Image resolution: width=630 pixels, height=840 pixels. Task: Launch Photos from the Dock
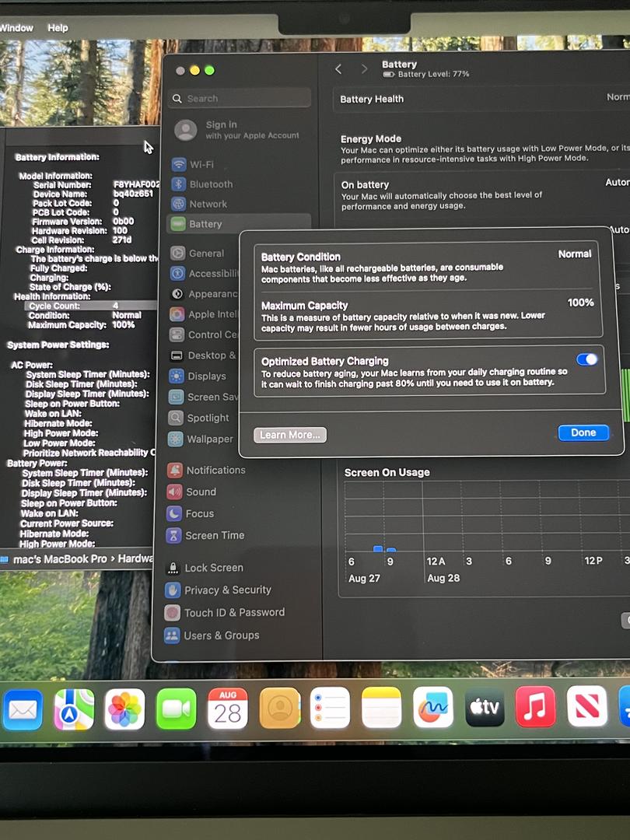(124, 709)
